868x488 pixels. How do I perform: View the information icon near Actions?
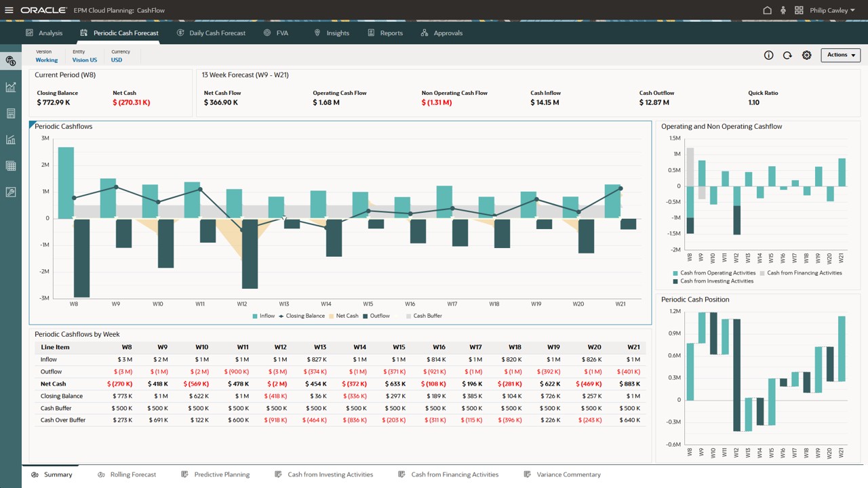click(768, 55)
